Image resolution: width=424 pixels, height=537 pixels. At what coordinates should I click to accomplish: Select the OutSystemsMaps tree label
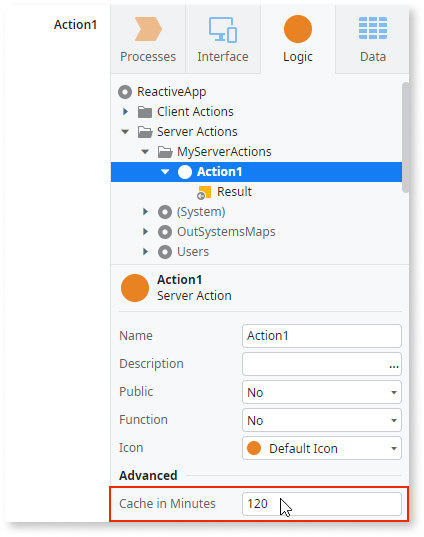[226, 232]
